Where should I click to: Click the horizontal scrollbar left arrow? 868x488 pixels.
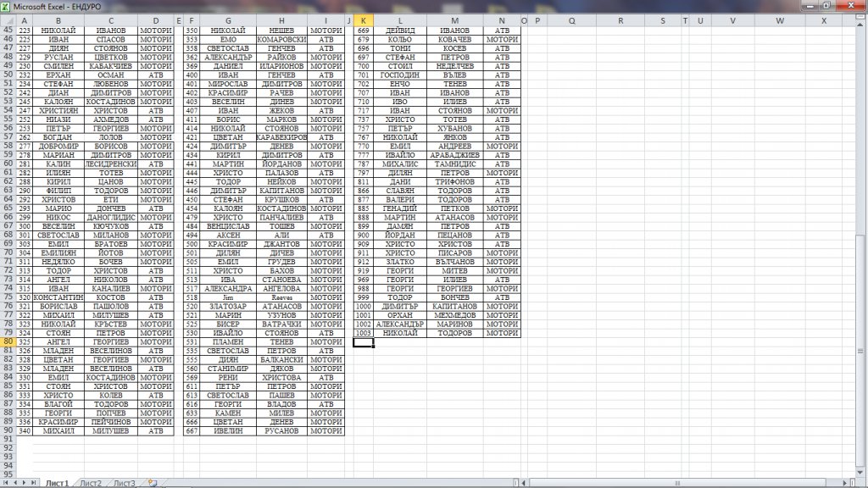[x=524, y=483]
